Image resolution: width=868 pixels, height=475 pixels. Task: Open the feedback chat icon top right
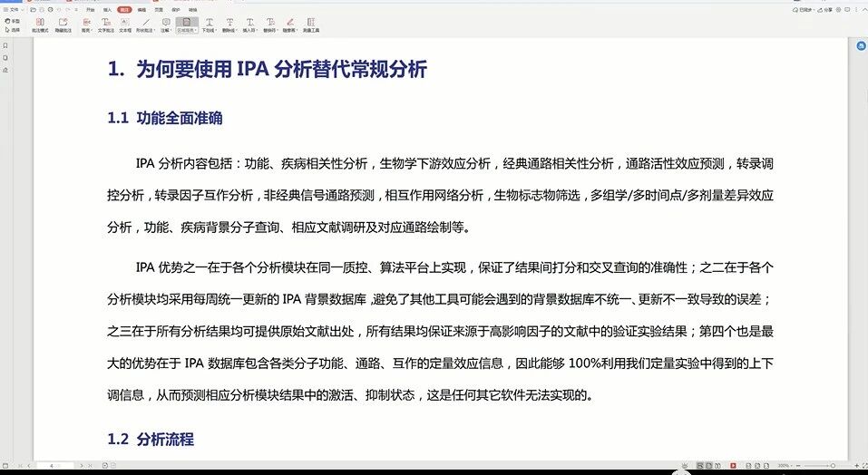(x=847, y=9)
